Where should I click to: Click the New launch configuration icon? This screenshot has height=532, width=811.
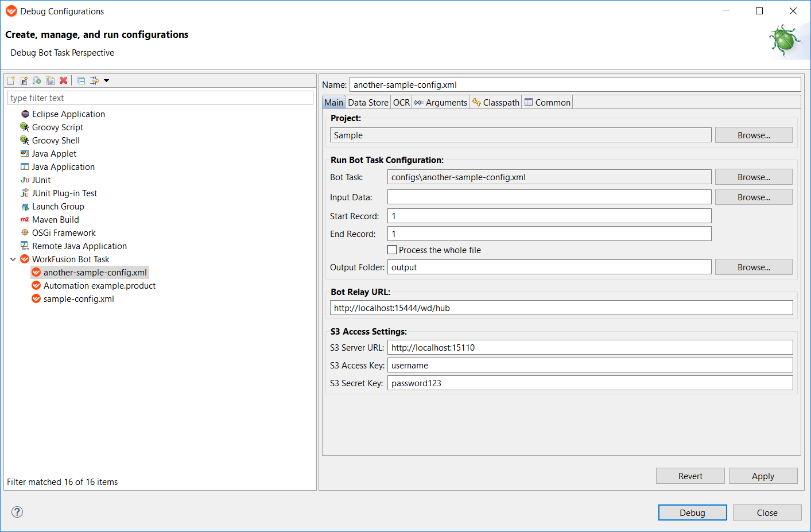click(11, 81)
